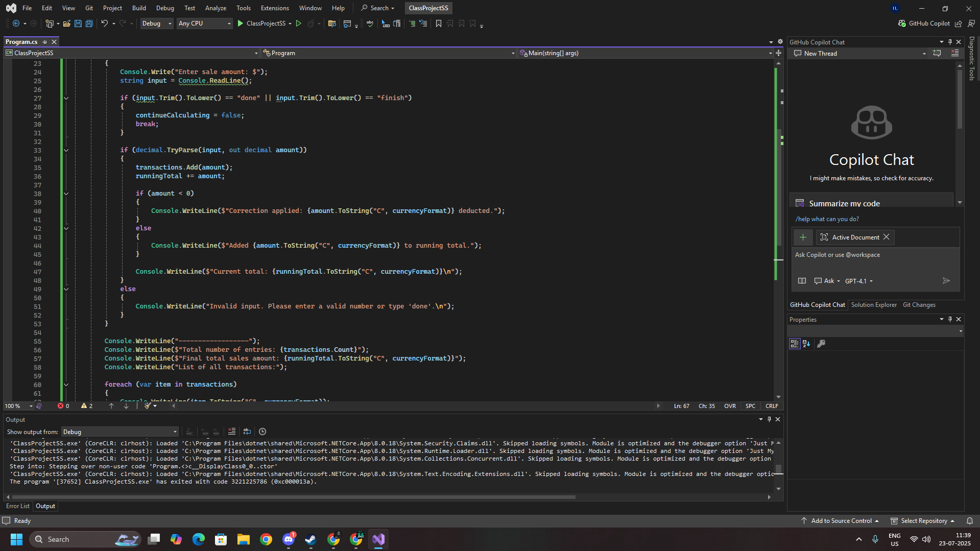The width and height of the screenshot is (980, 551).
Task: Click the spell checker abc icon
Action: tap(370, 23)
